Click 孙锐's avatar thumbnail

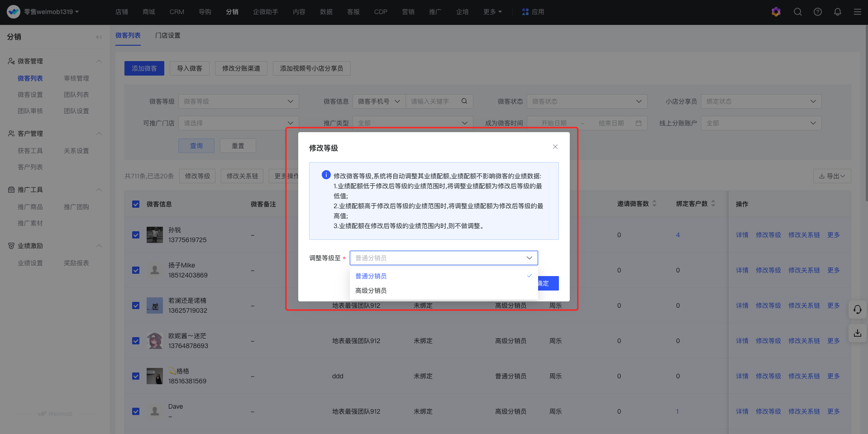(x=155, y=235)
